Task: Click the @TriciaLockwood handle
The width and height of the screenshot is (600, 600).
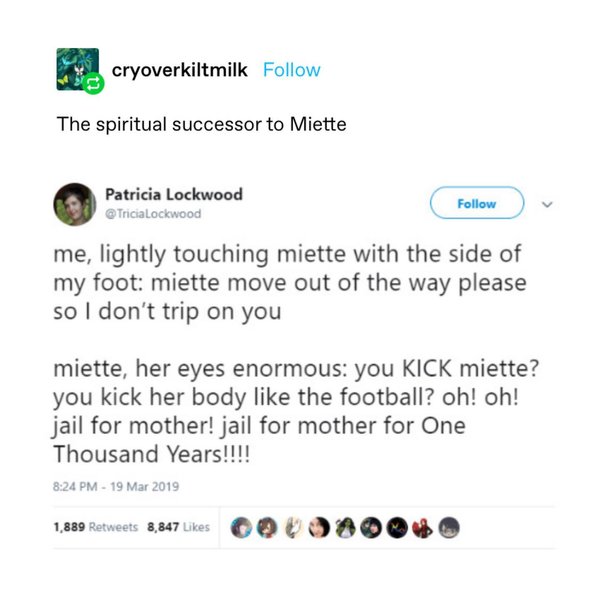Action: coord(153,213)
